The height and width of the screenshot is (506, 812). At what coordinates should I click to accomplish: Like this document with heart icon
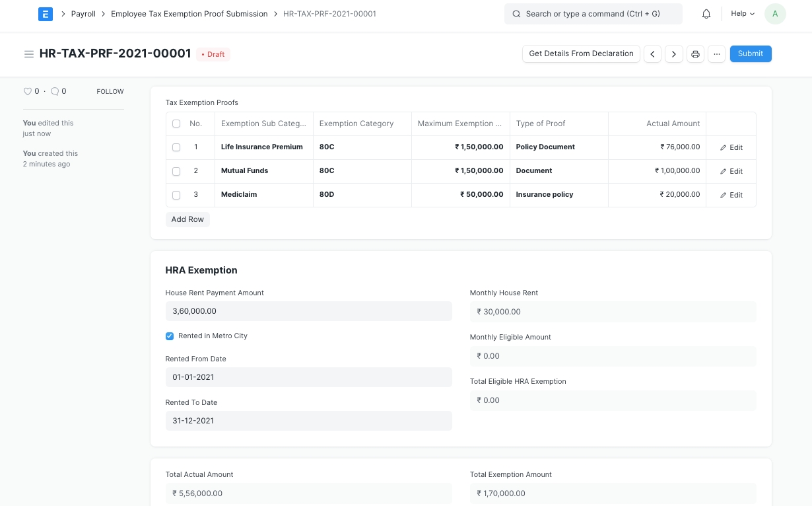tap(28, 92)
